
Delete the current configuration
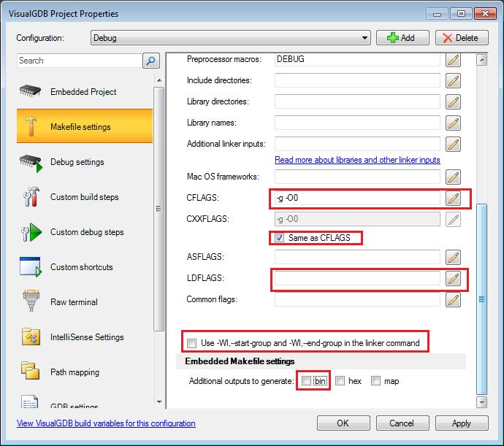click(x=462, y=38)
